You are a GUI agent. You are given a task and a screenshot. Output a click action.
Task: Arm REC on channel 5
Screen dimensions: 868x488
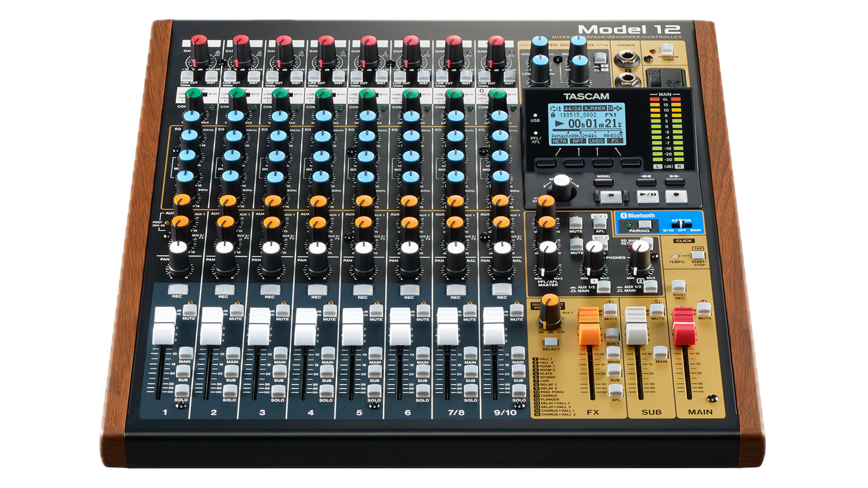[363, 289]
